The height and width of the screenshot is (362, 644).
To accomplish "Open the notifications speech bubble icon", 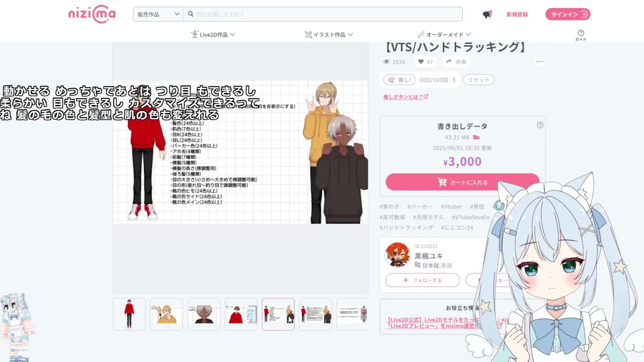I will (x=487, y=15).
